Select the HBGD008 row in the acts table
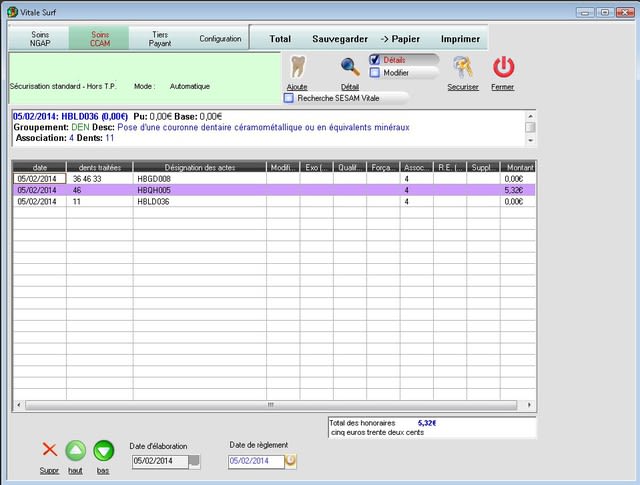640x485 pixels. point(200,178)
